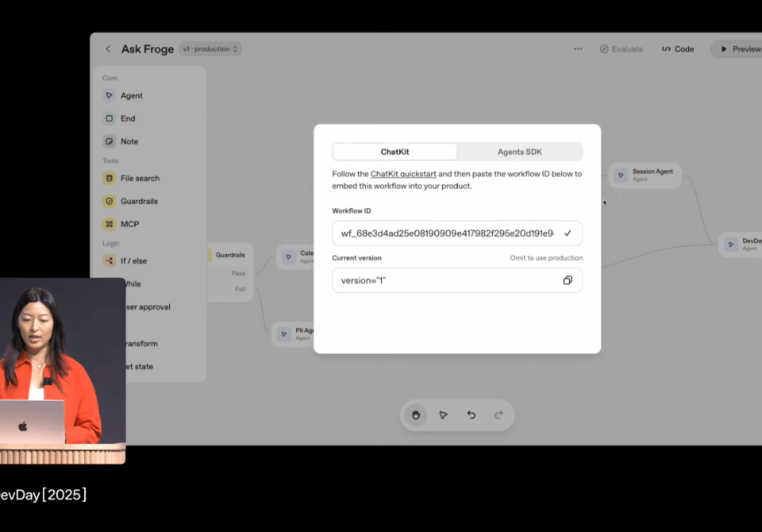Select the Agent node icon in Core section

point(109,95)
